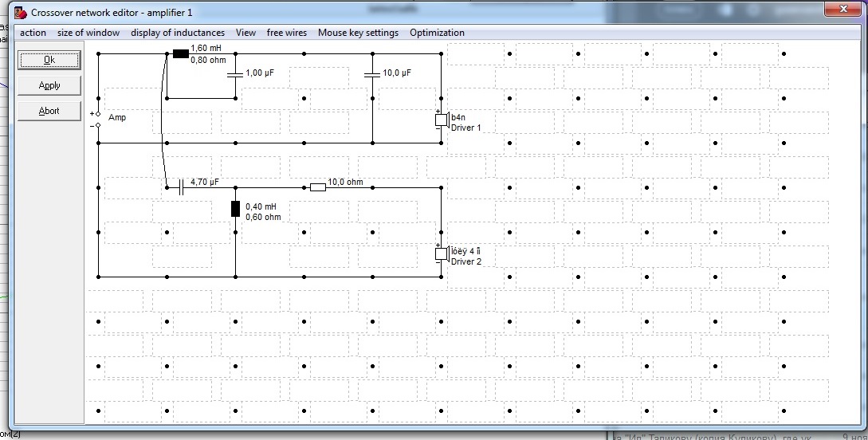Select the 10,0 ohm resistor symbol

pos(317,187)
